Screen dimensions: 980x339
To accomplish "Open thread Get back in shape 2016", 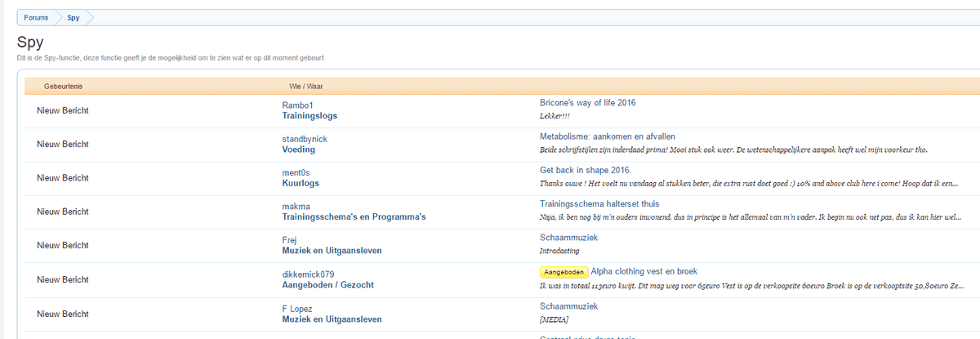I will click(585, 170).
